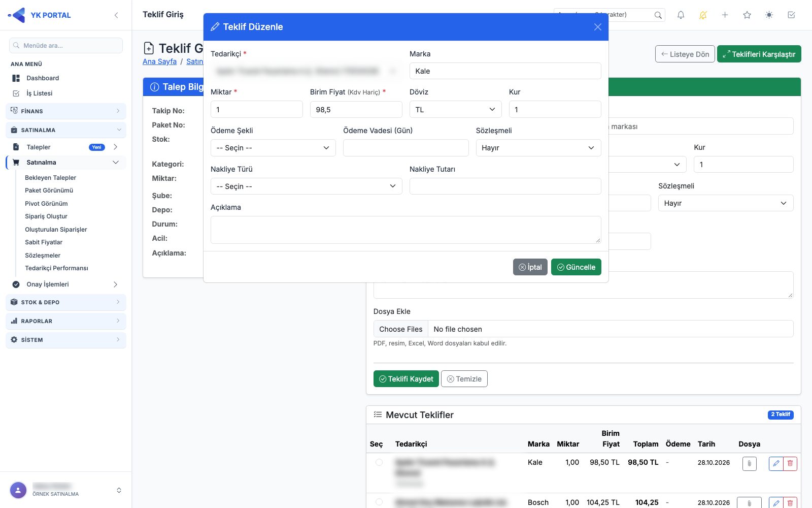Viewport: 812px width, 508px height.
Task: Click Teklifleri Karşılaştır button
Action: point(759,54)
